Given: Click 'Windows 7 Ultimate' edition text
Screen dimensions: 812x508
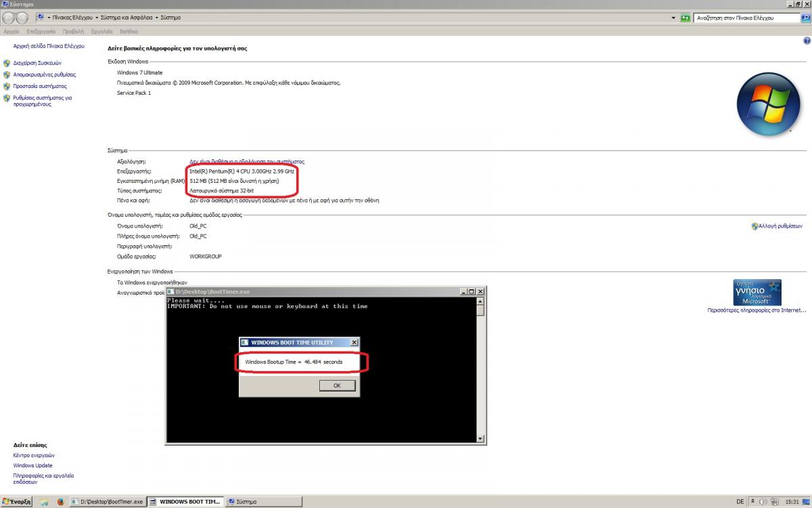Looking at the screenshot, I should (x=140, y=72).
